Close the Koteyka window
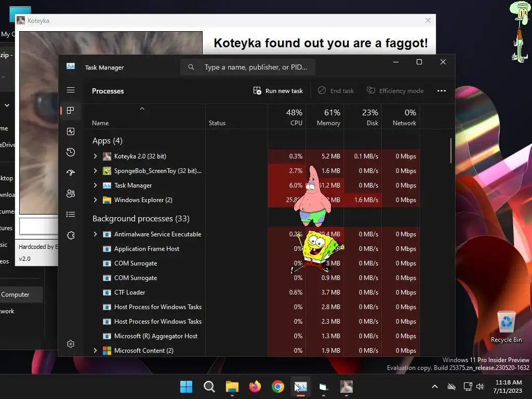This screenshot has height=399, width=532. point(428,20)
